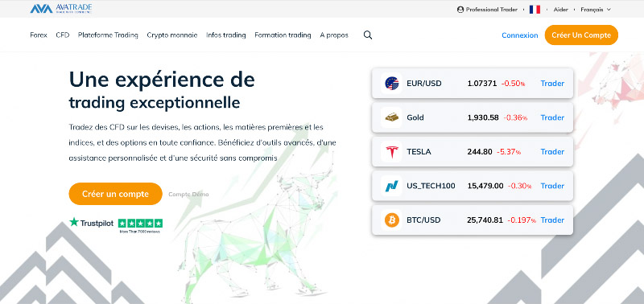The width and height of the screenshot is (644, 304).
Task: Open the Infos trading menu
Action: [226, 35]
